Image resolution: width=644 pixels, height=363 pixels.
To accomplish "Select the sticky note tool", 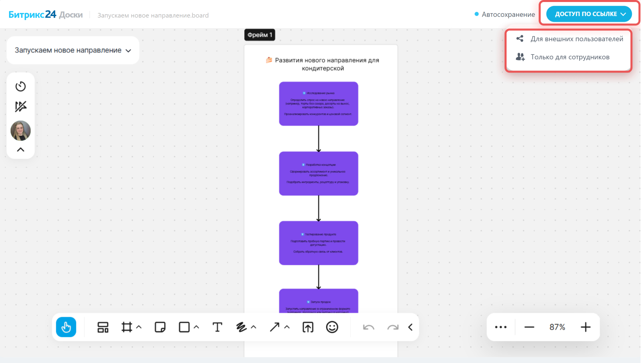I will tap(160, 327).
